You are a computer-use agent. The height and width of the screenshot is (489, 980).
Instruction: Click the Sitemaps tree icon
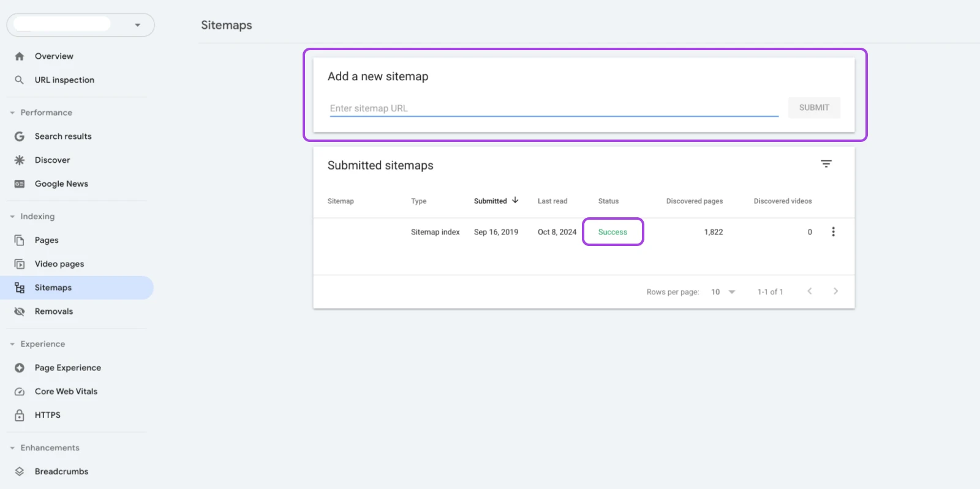pyautogui.click(x=20, y=288)
